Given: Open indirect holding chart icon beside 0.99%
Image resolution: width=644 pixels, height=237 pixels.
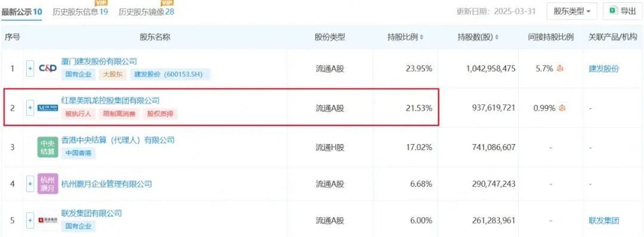Looking at the screenshot, I should coord(562,108).
